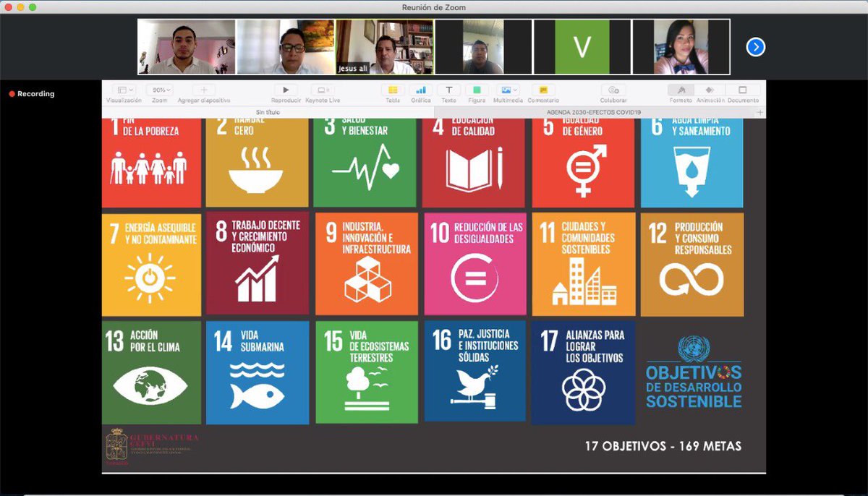Click the Colaborar icon
Viewport: 868px width, 496px height.
pos(613,90)
